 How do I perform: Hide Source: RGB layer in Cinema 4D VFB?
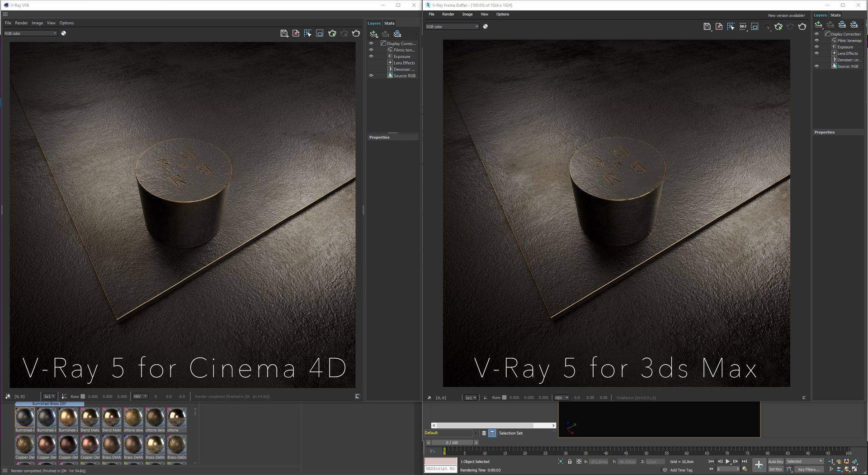pyautogui.click(x=371, y=76)
